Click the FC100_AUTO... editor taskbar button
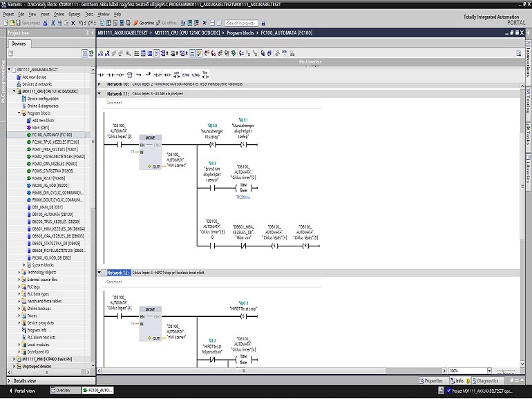The height and width of the screenshot is (399, 532). click(97, 391)
